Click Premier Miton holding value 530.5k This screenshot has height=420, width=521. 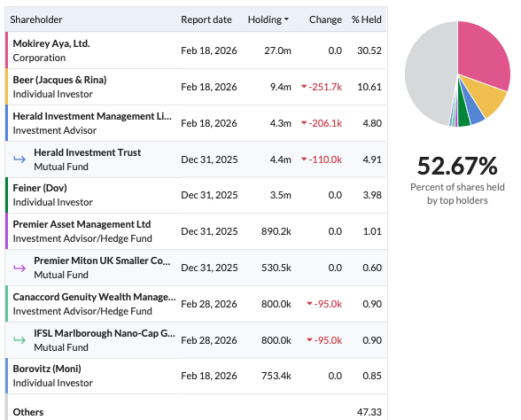pos(276,268)
